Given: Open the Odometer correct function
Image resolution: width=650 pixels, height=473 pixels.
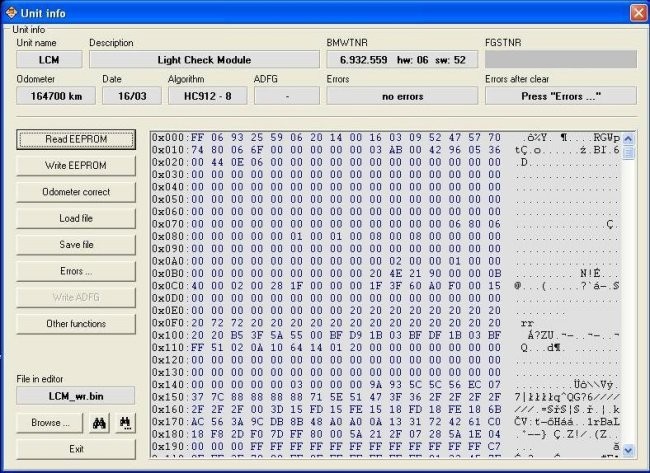Looking at the screenshot, I should 76,192.
